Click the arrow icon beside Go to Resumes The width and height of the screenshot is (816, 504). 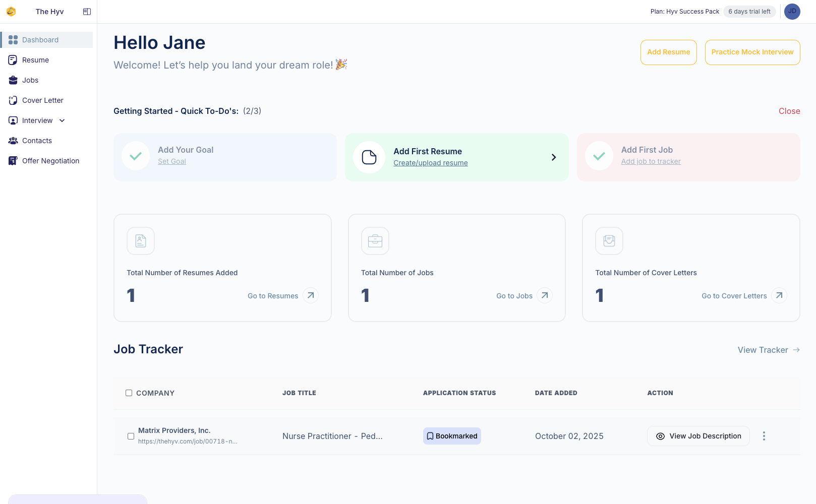pos(311,295)
